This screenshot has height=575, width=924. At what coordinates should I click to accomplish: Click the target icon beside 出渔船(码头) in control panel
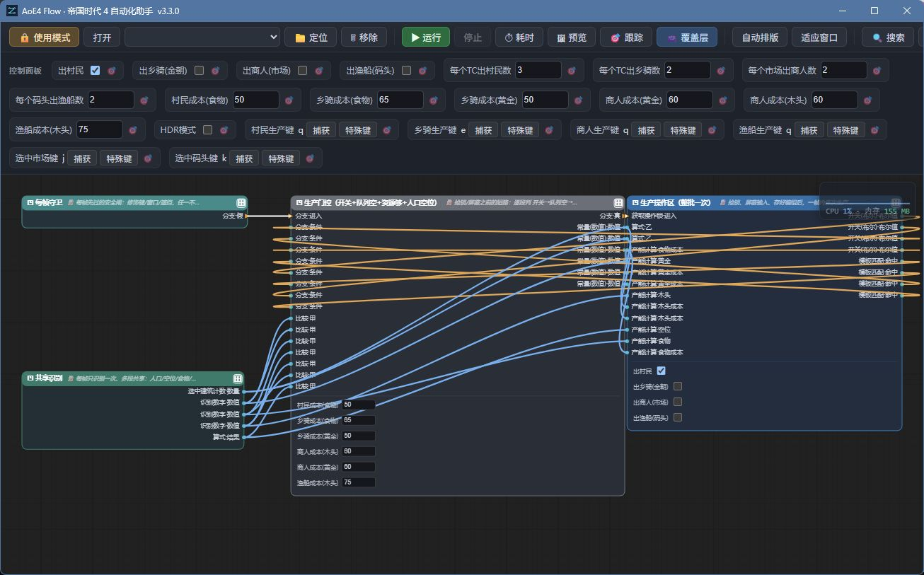pos(422,71)
